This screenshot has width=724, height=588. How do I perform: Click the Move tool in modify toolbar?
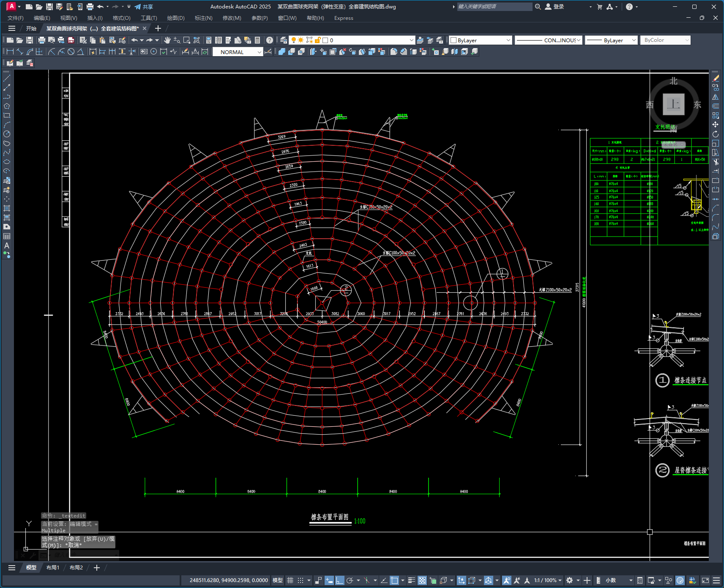point(715,125)
